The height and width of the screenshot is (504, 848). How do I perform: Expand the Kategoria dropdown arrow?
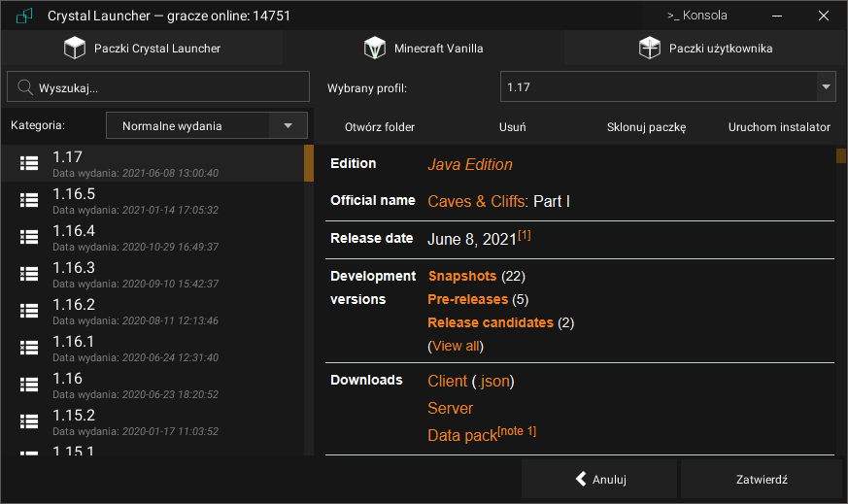288,125
